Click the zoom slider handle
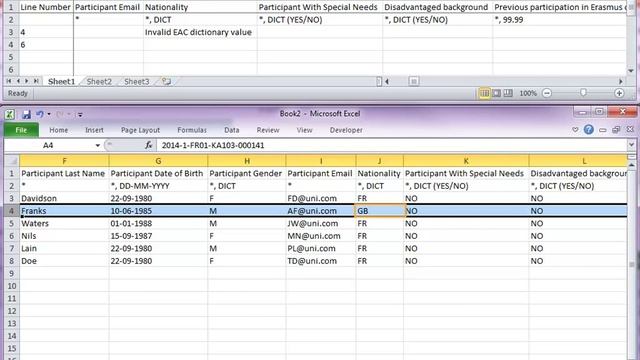 click(x=583, y=93)
